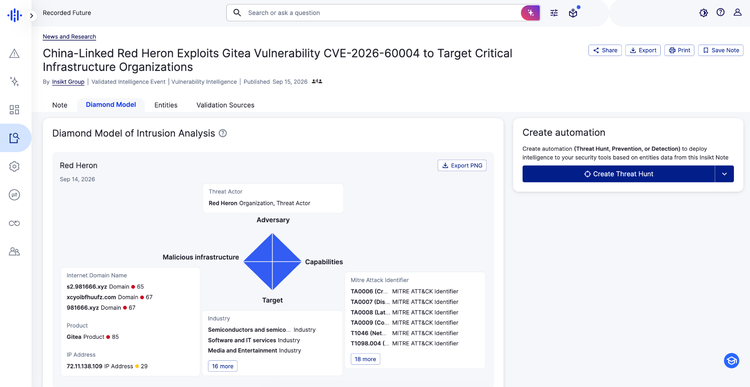
Task: Expand 18 more MITRE identifiers
Action: click(x=365, y=359)
